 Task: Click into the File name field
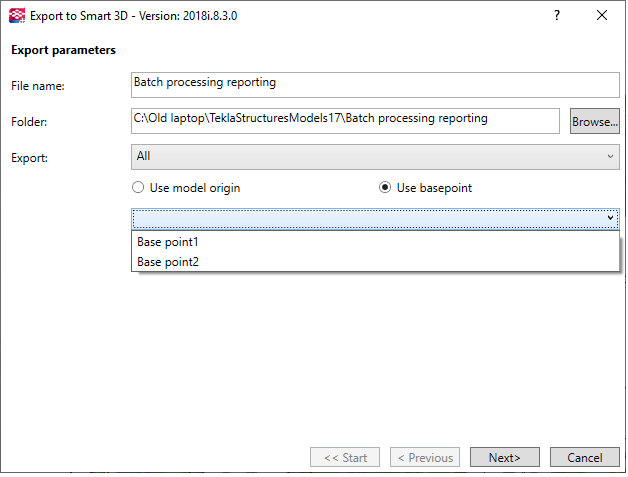375,85
